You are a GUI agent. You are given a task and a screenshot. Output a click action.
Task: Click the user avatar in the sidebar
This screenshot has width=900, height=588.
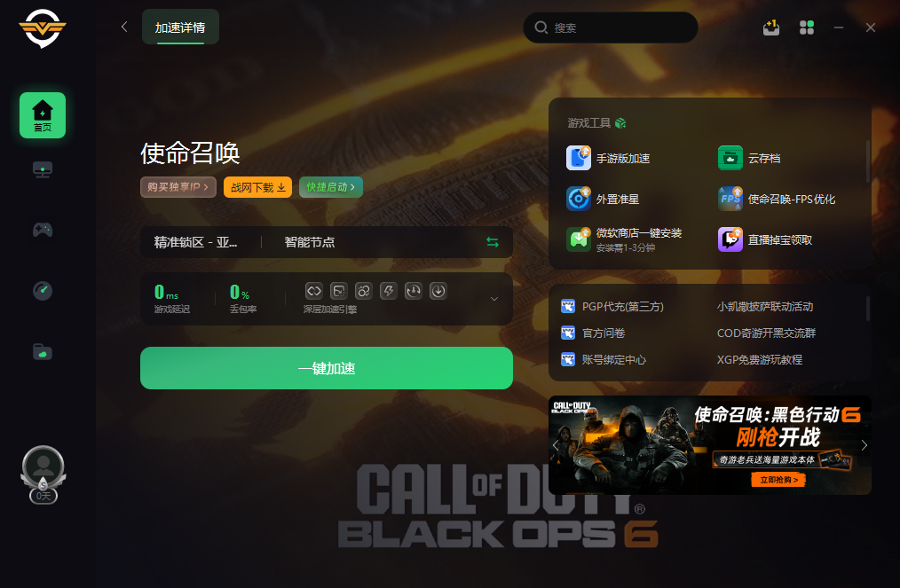43,466
